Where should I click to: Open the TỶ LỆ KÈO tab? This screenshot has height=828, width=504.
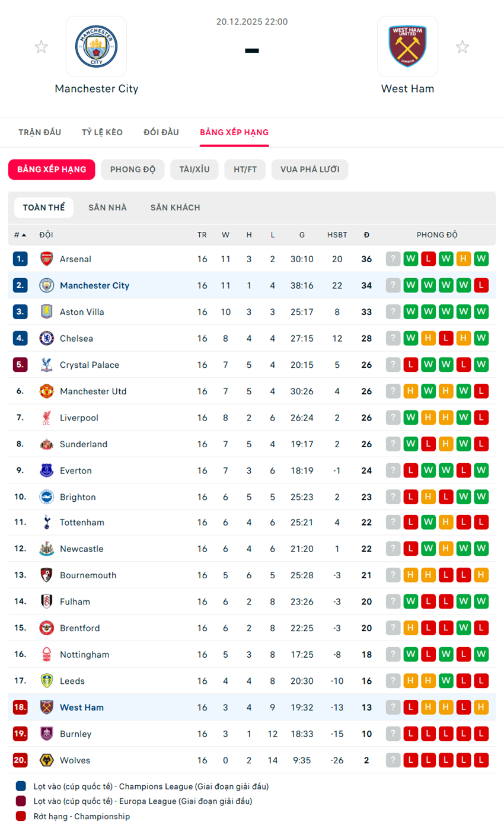coord(103,132)
